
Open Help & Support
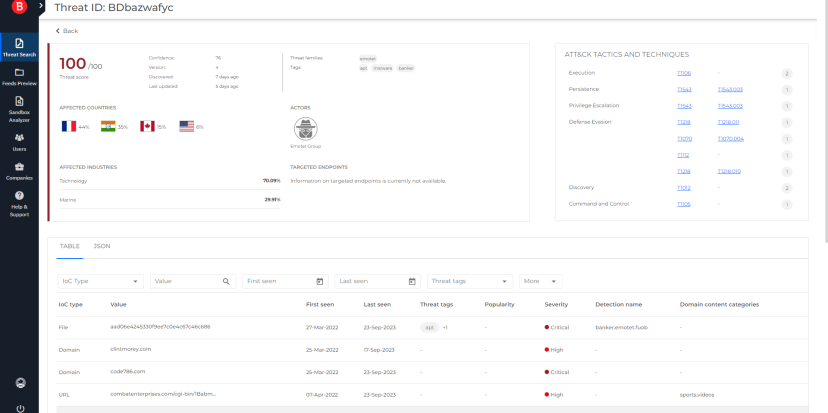click(x=19, y=200)
